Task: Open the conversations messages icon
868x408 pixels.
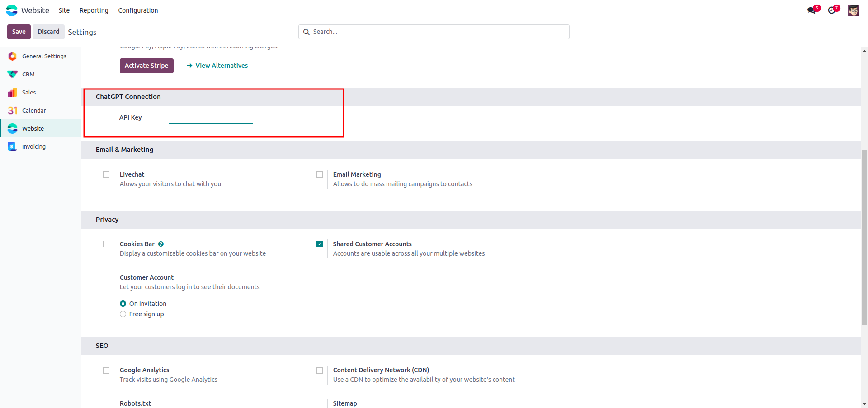Action: pyautogui.click(x=812, y=10)
